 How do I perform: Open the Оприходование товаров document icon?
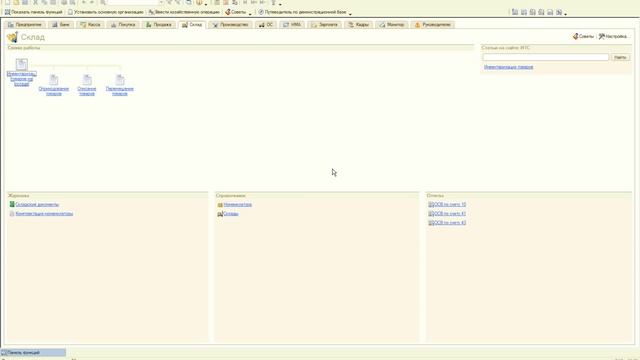[x=53, y=80]
